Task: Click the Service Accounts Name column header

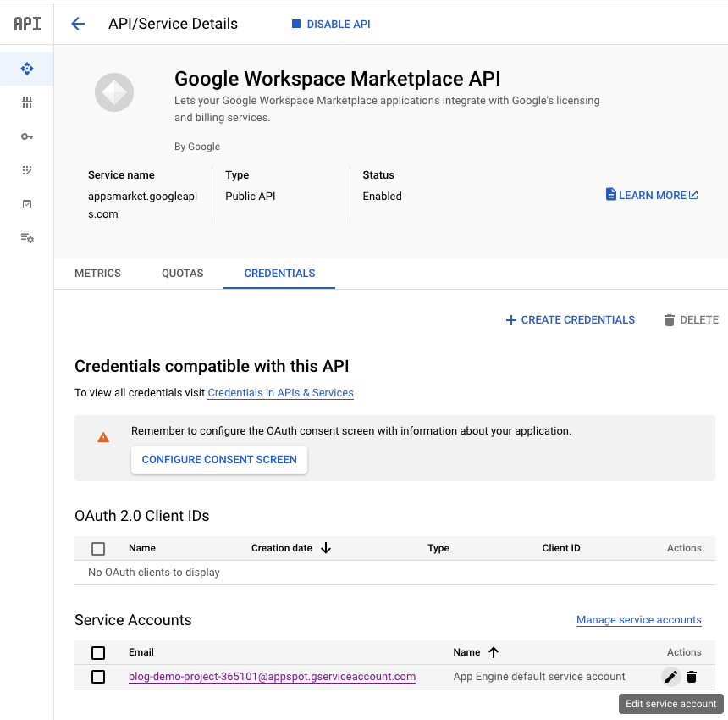Action: pos(466,652)
